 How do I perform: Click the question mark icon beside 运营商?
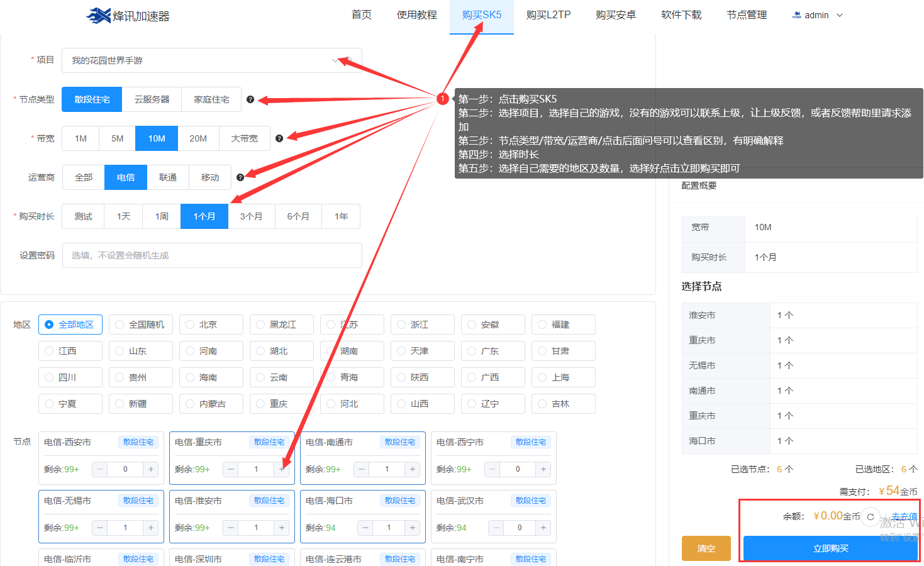[240, 177]
